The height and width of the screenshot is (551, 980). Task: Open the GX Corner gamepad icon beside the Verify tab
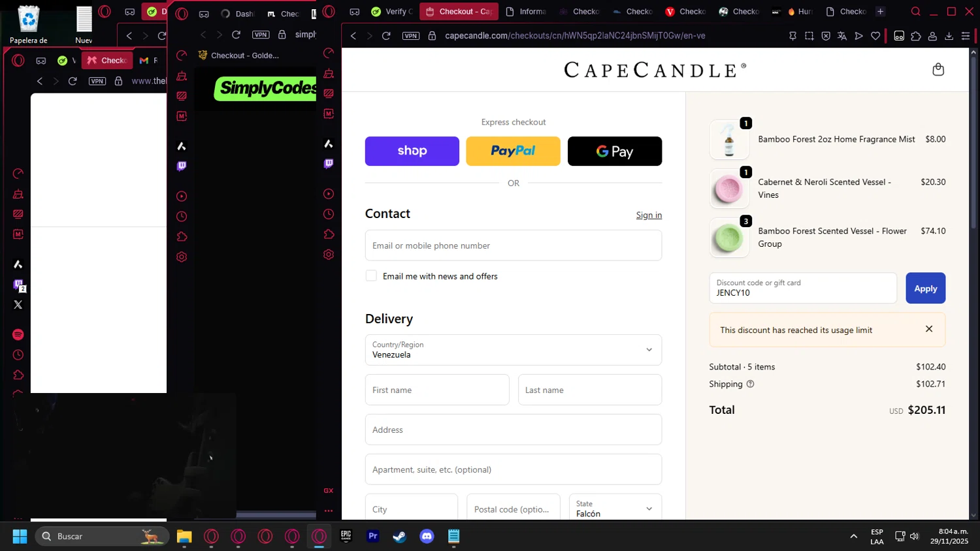355,12
